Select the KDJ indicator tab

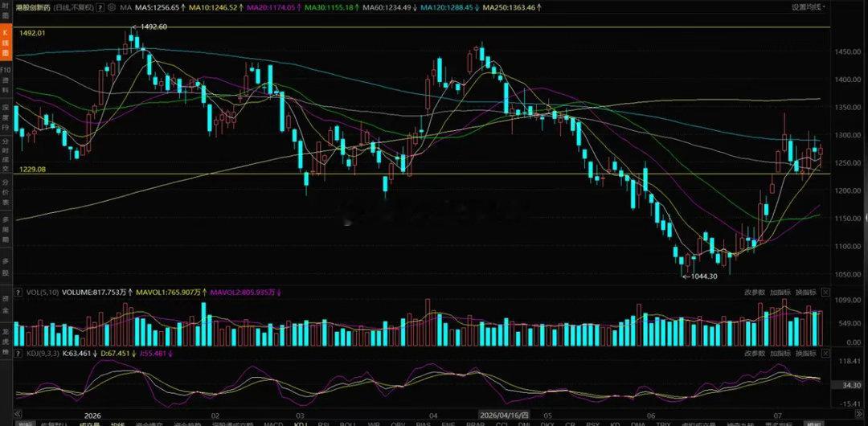point(301,424)
